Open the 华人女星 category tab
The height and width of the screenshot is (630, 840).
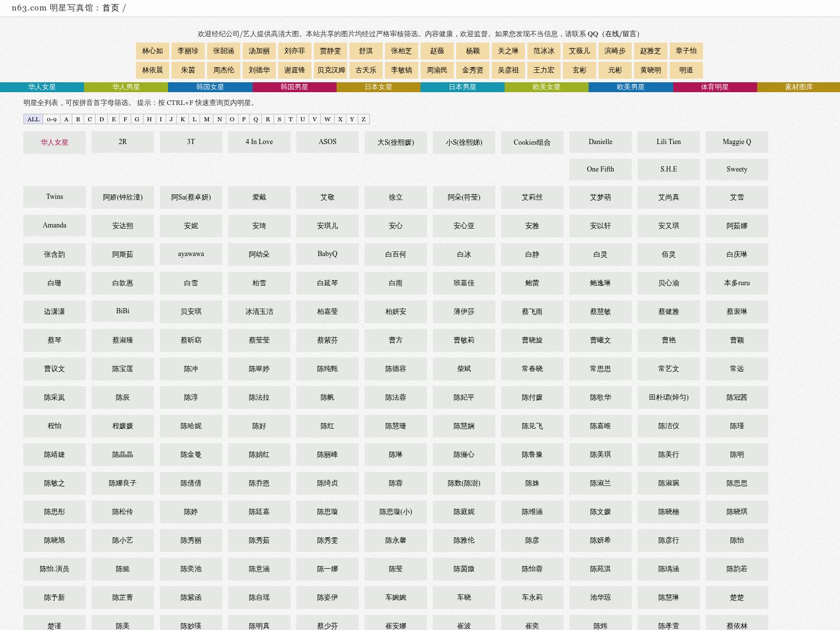[42, 87]
